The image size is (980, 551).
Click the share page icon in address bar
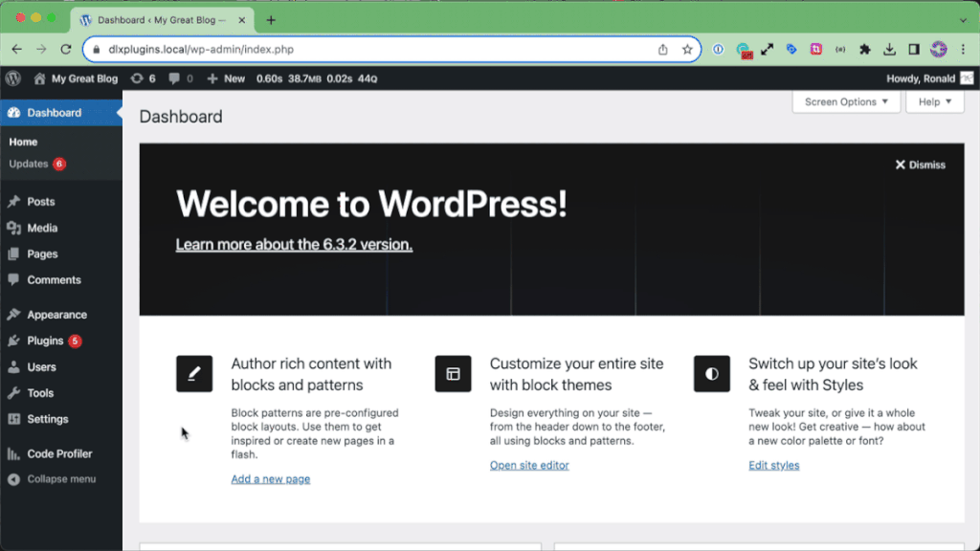[x=662, y=50]
